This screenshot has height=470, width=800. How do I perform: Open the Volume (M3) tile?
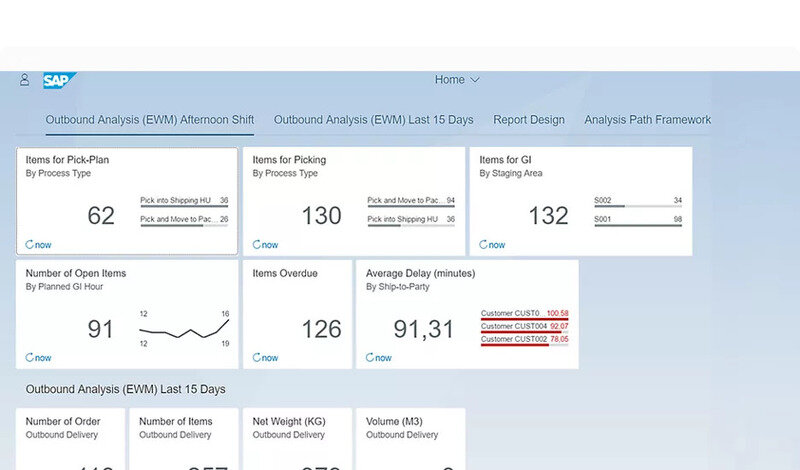410,438
